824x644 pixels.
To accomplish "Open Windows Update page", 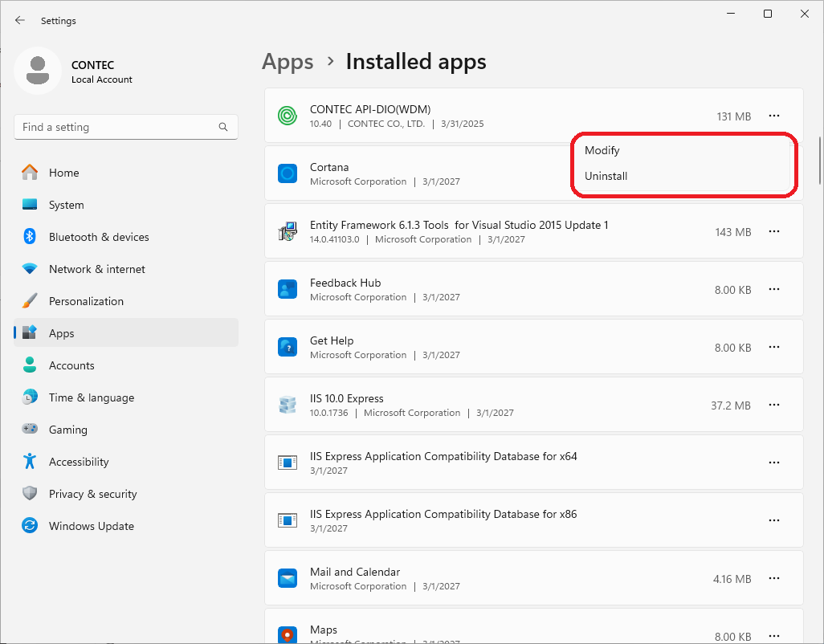I will [x=126, y=525].
